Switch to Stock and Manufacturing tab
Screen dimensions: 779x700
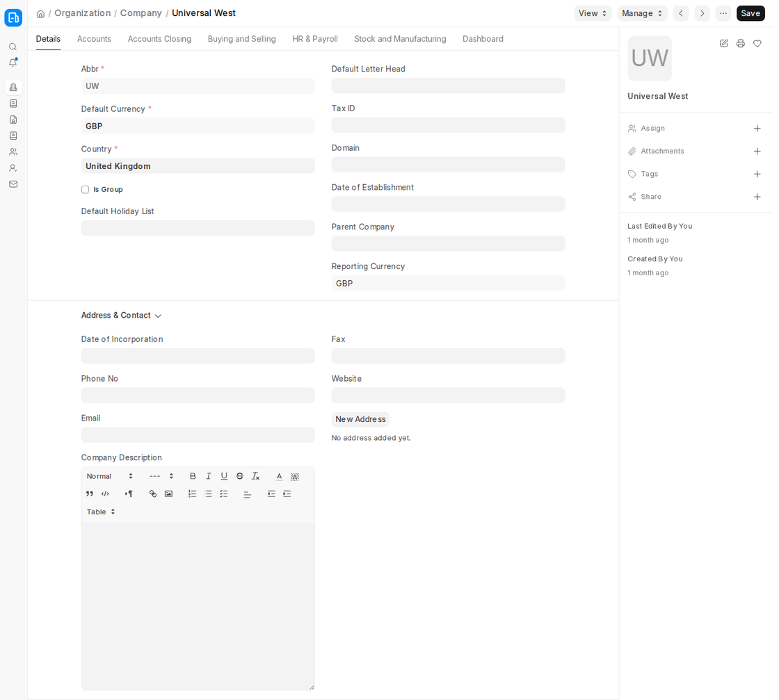[x=400, y=39]
